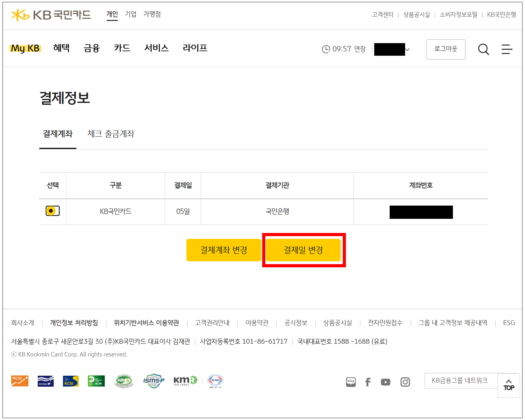The width and height of the screenshot is (525, 420).
Task: Open the 카드 main menu
Action: coord(122,48)
